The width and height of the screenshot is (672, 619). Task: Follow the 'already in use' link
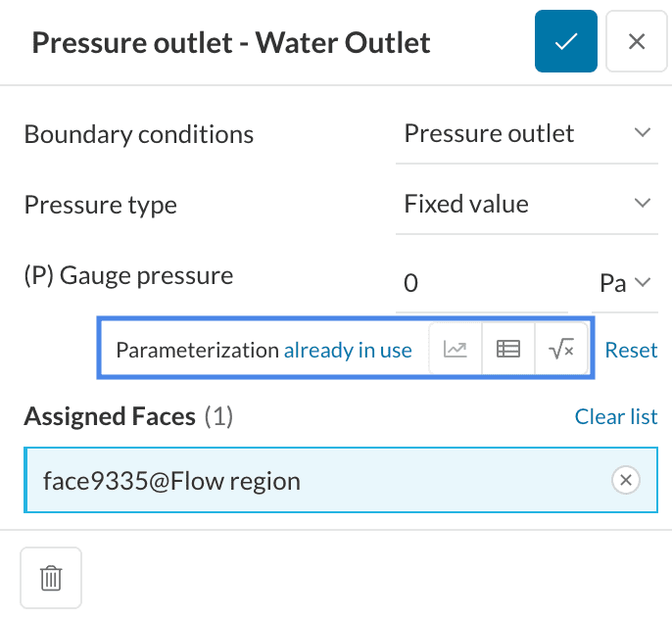[348, 350]
